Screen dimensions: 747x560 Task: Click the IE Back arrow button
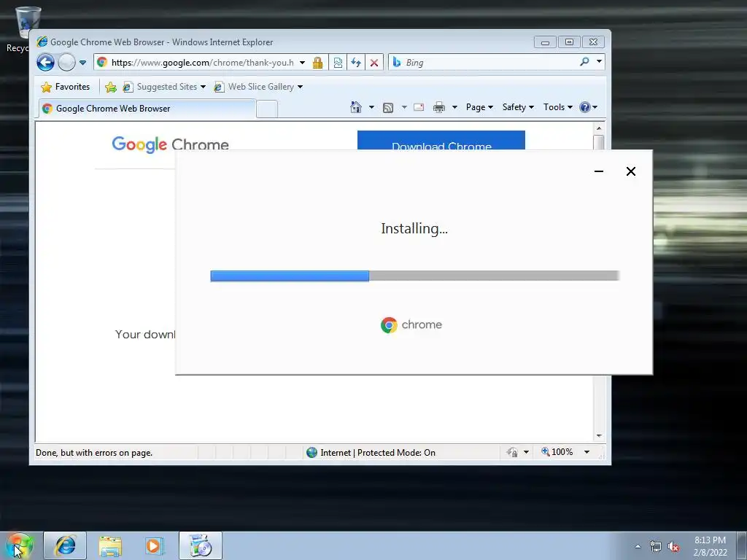tap(46, 63)
